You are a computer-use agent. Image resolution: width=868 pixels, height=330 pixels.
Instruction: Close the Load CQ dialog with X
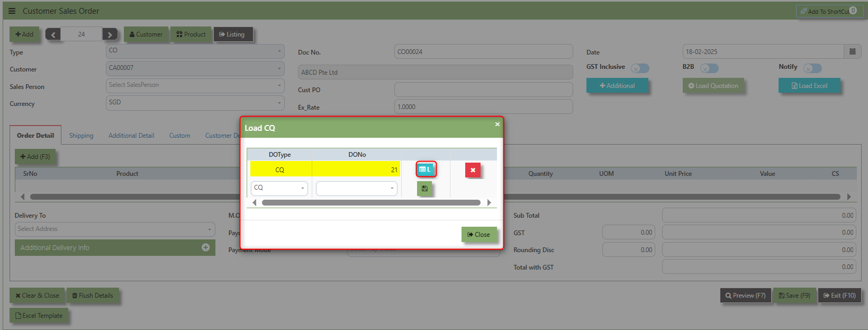point(497,124)
